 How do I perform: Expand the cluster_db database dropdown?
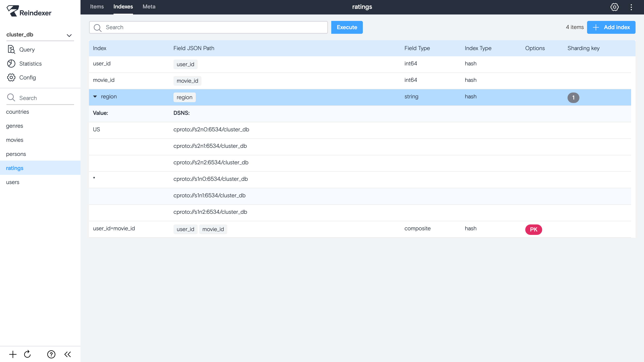point(69,35)
